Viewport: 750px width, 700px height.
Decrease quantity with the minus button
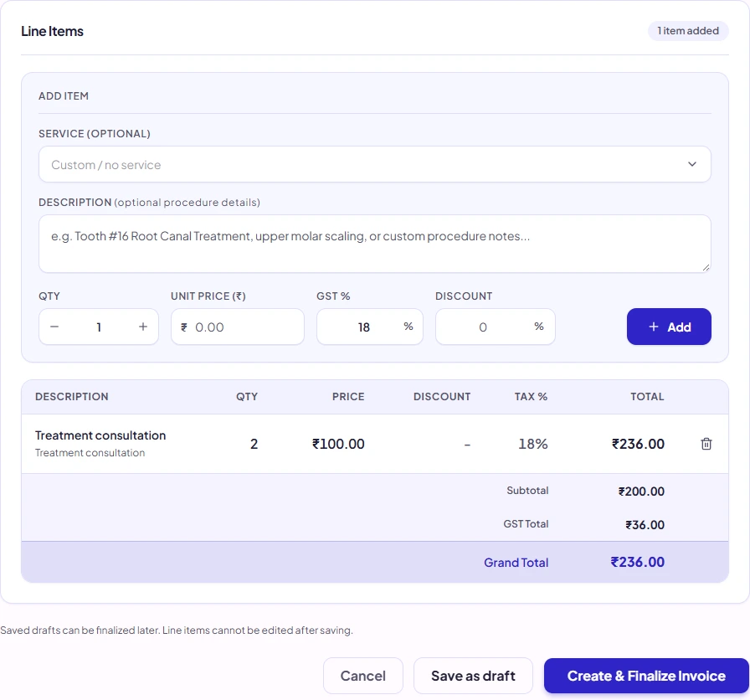coord(54,327)
